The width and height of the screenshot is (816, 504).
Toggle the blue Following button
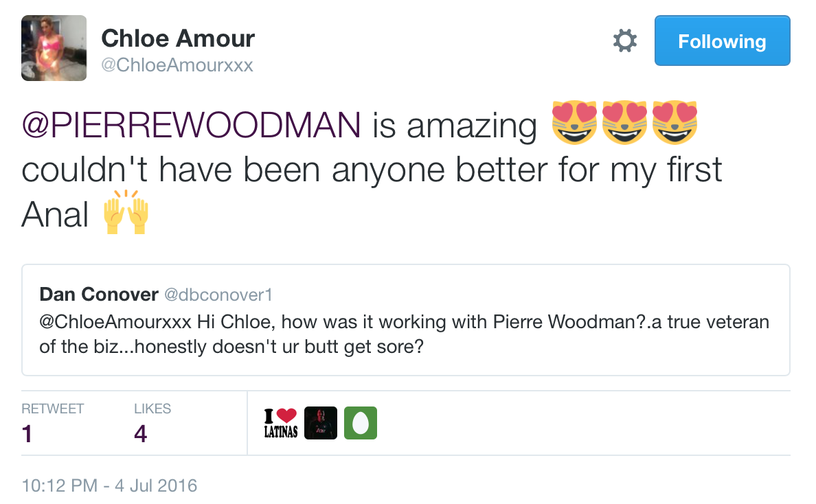click(x=722, y=41)
